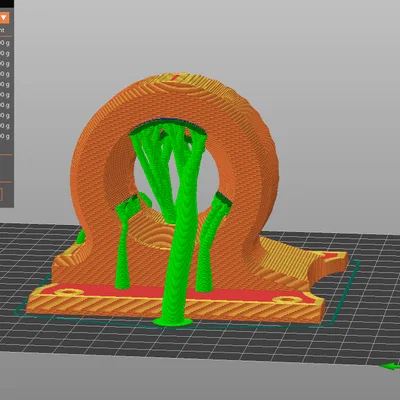Click the outlined box at legend panel bottom
Viewport: 400px width, 400px height.
(1, 195)
